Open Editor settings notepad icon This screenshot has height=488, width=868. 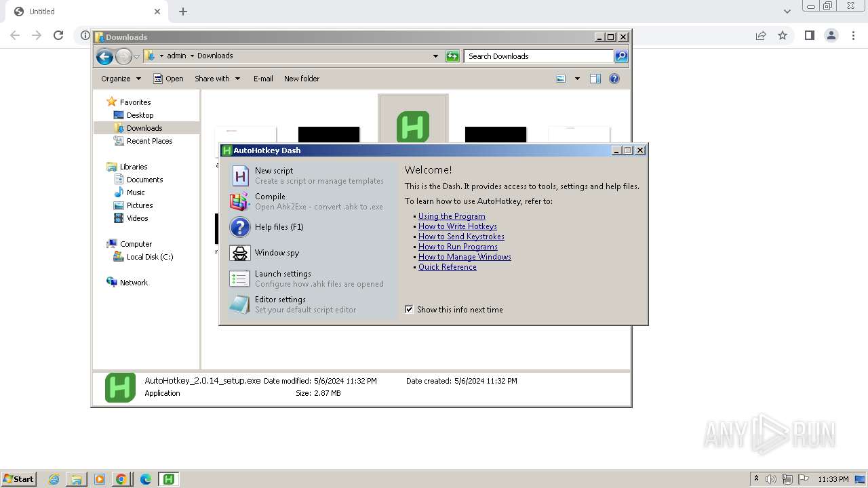coord(239,304)
